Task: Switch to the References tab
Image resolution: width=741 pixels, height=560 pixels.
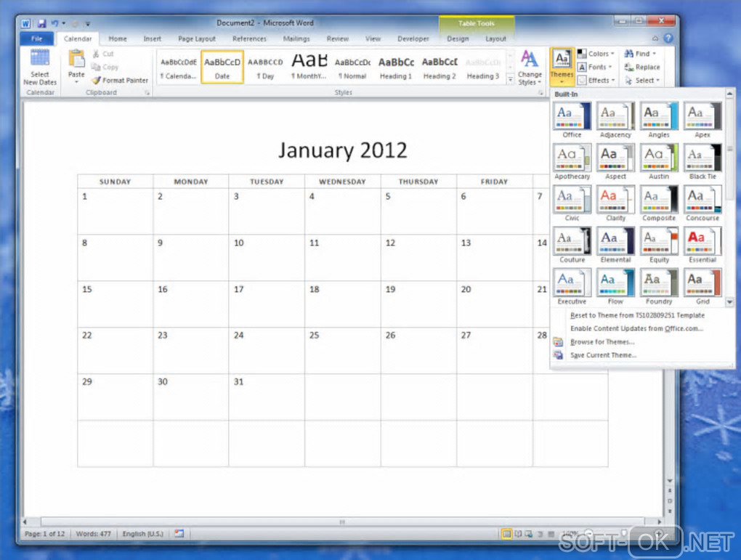Action: coord(249,38)
